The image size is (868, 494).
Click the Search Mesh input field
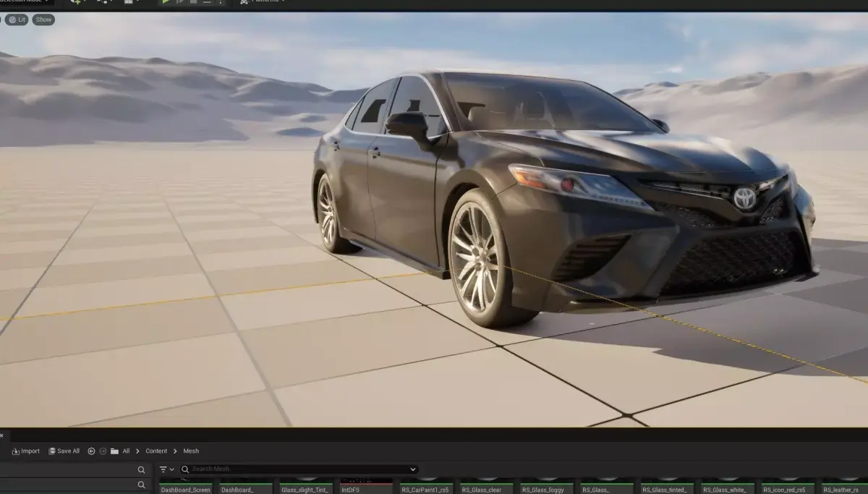[x=299, y=469]
